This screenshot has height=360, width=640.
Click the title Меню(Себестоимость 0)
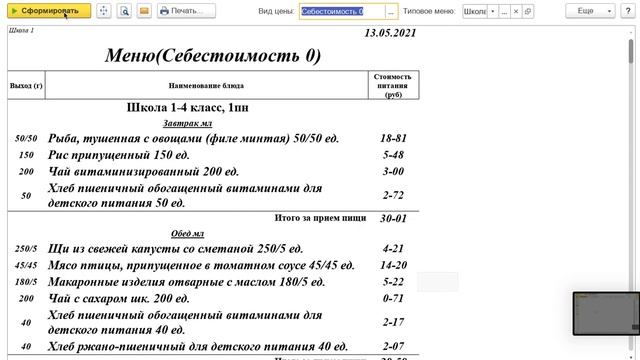click(x=213, y=55)
